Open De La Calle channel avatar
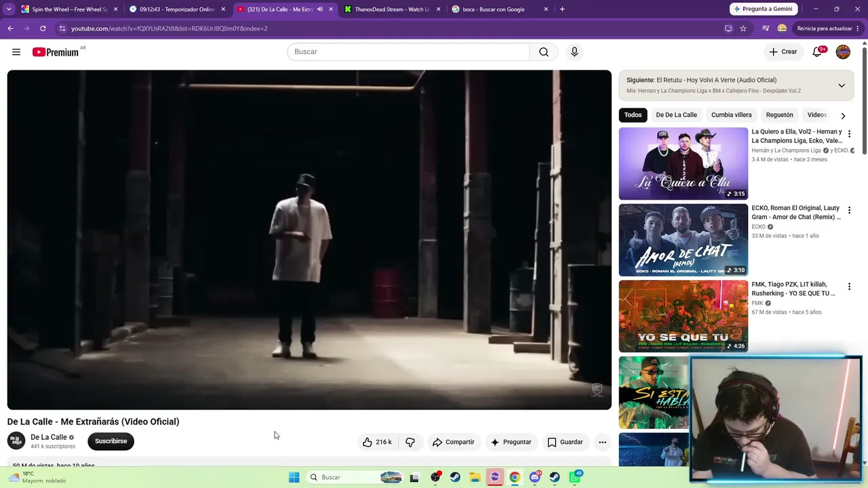The height and width of the screenshot is (488, 868). click(16, 441)
